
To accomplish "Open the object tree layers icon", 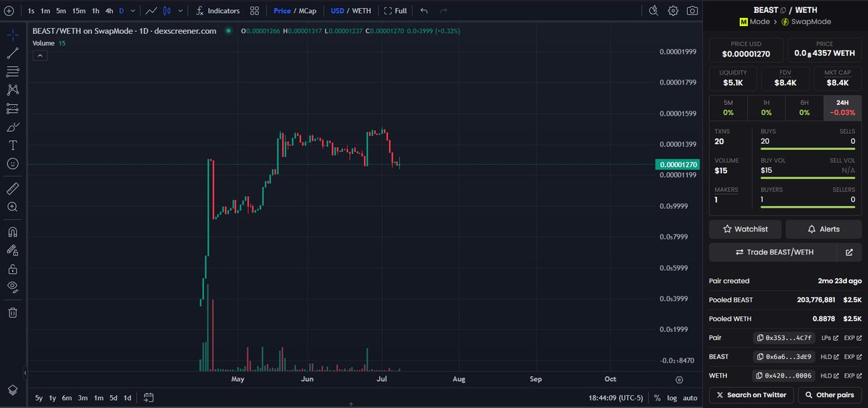I will pos(12,389).
